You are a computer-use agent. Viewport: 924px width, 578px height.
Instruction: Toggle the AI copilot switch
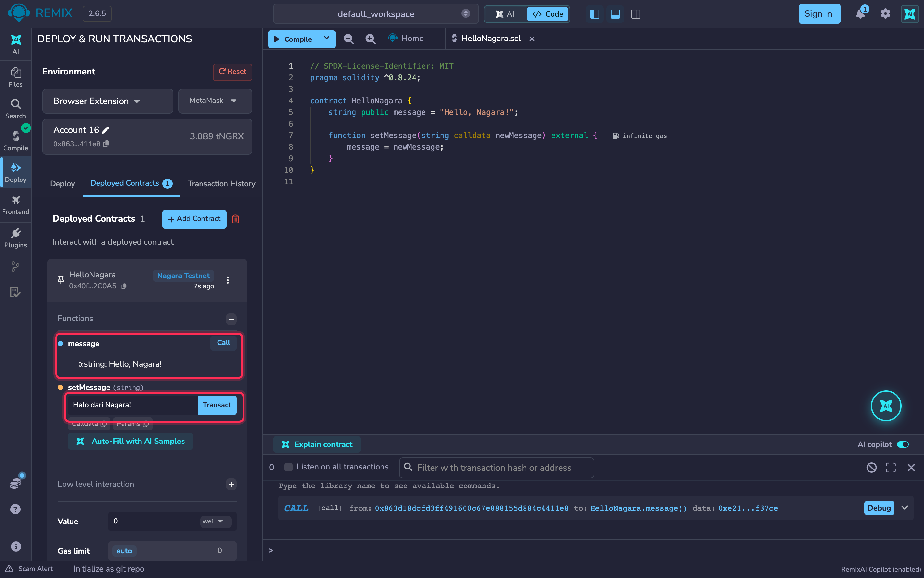click(903, 444)
